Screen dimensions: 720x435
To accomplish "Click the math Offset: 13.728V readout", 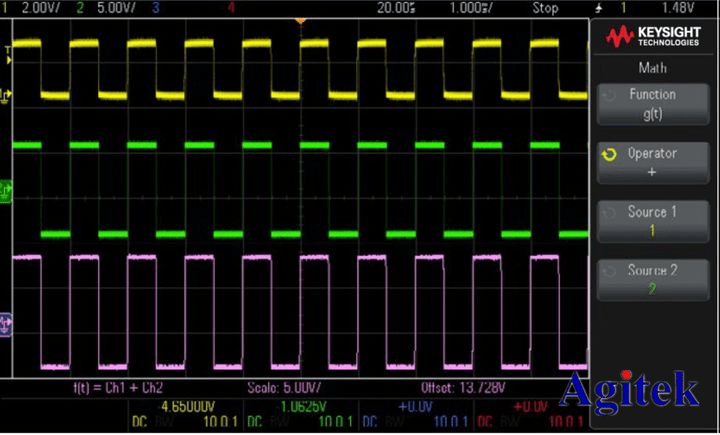I will (x=463, y=388).
